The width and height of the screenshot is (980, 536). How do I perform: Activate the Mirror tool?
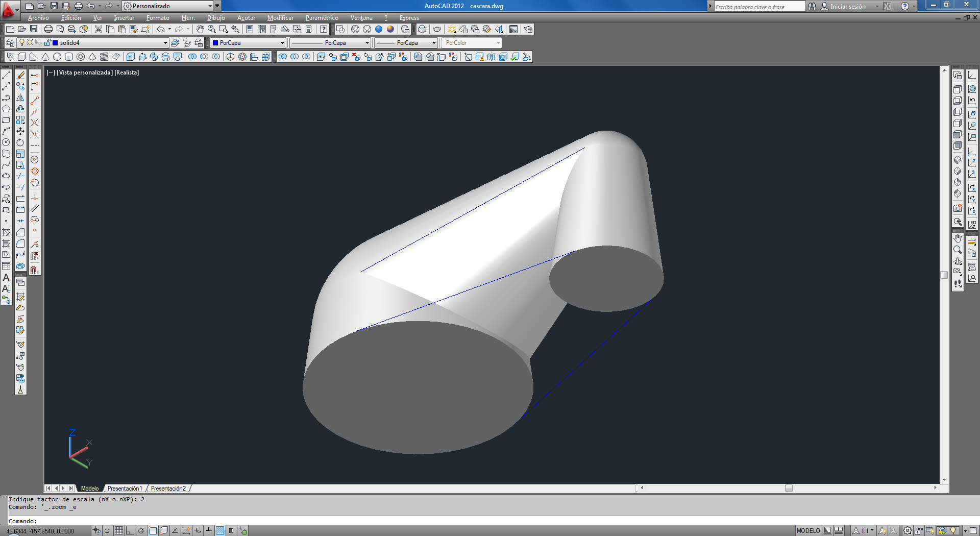click(x=20, y=98)
